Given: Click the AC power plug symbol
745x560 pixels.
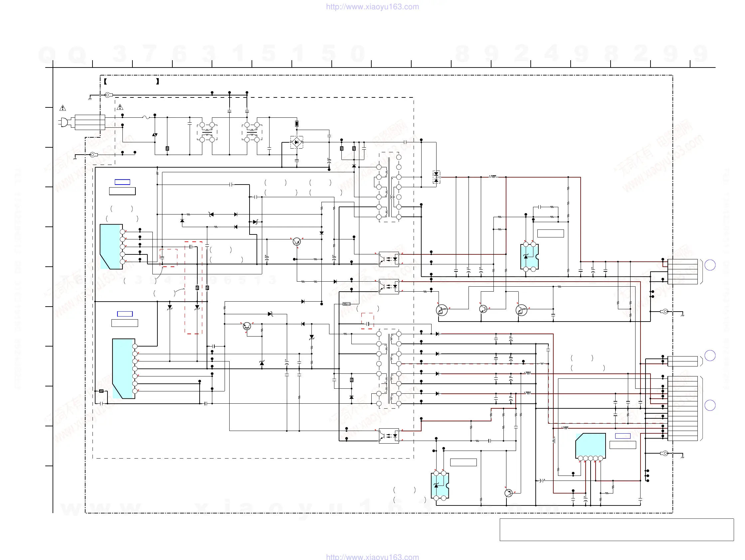Looking at the screenshot, I should pyautogui.click(x=64, y=122).
